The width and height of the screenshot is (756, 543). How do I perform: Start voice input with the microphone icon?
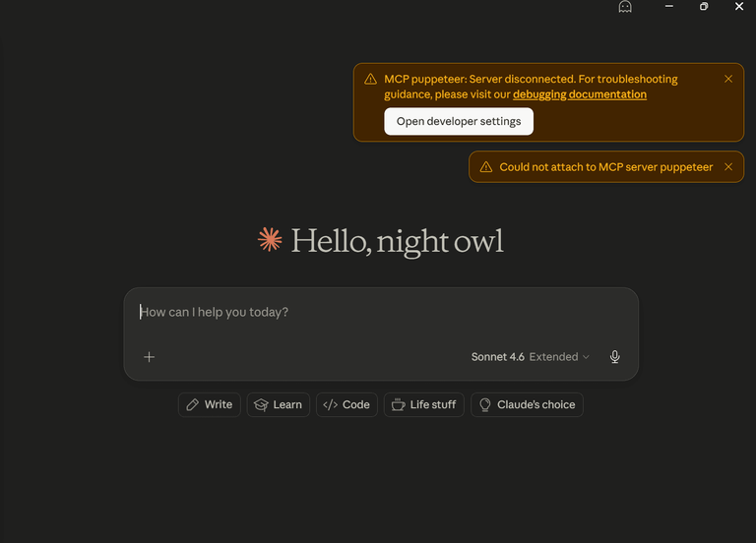pos(614,357)
